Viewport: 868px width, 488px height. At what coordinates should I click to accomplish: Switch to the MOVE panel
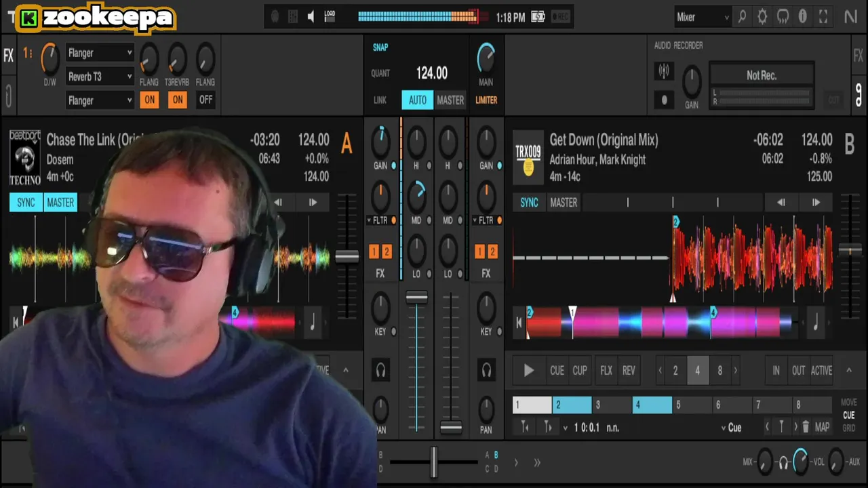coord(848,403)
